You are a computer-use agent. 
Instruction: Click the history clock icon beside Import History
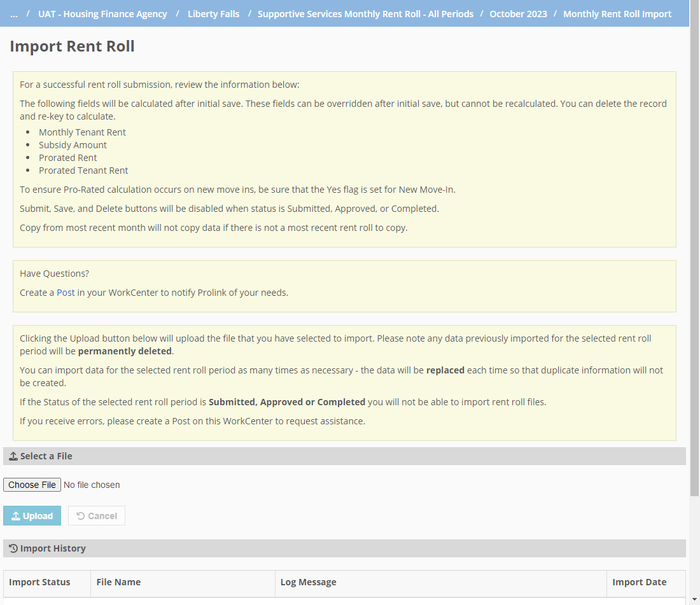point(13,548)
